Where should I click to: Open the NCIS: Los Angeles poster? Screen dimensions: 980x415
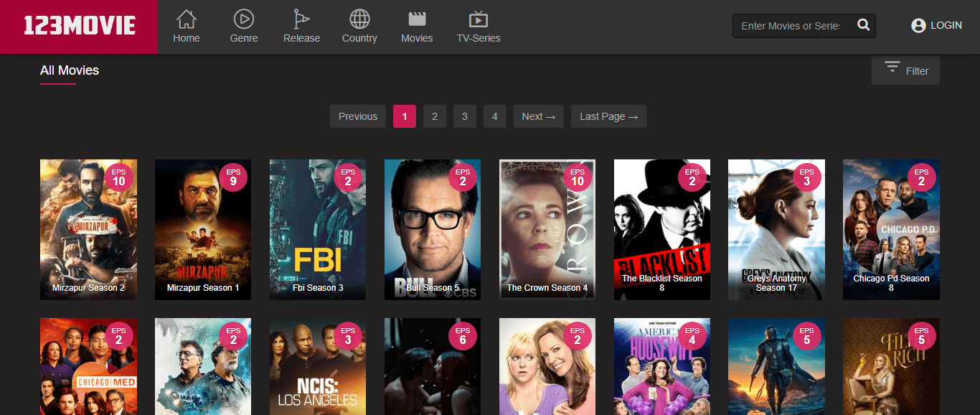318,366
